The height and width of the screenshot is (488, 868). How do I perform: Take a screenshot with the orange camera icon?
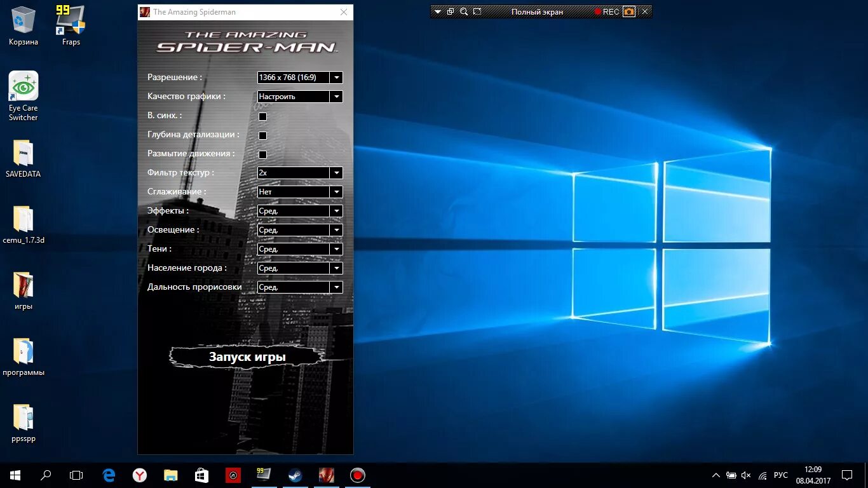pyautogui.click(x=628, y=11)
